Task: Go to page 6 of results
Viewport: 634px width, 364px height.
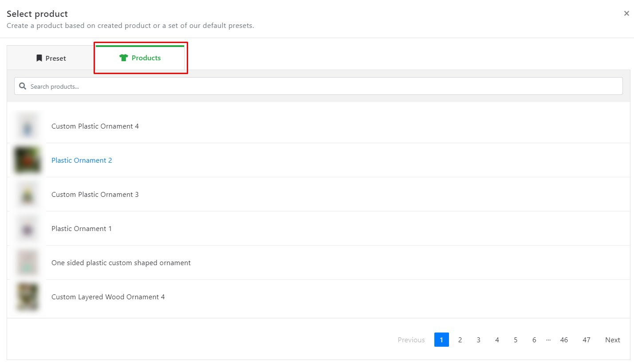Action: tap(534, 340)
